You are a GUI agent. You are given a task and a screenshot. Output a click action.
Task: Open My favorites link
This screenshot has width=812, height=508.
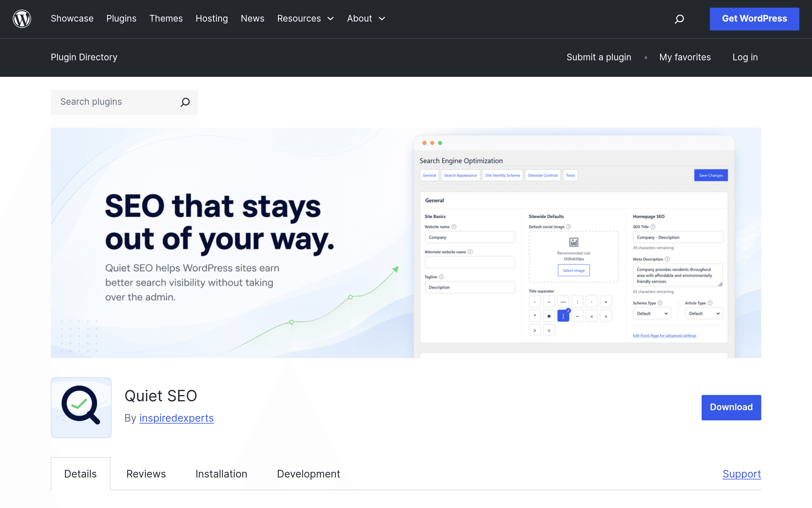685,57
